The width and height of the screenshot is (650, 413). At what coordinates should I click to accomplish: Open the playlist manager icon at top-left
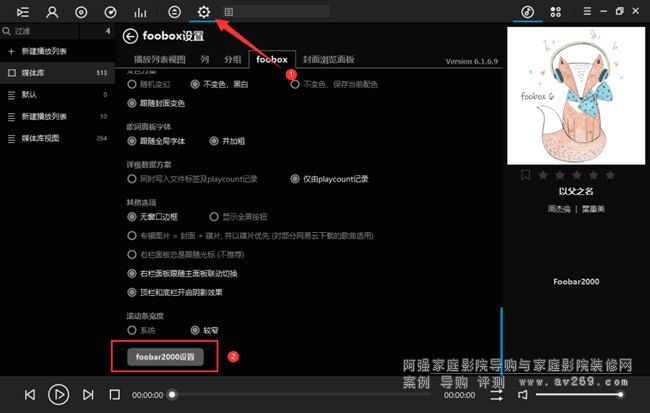22,12
